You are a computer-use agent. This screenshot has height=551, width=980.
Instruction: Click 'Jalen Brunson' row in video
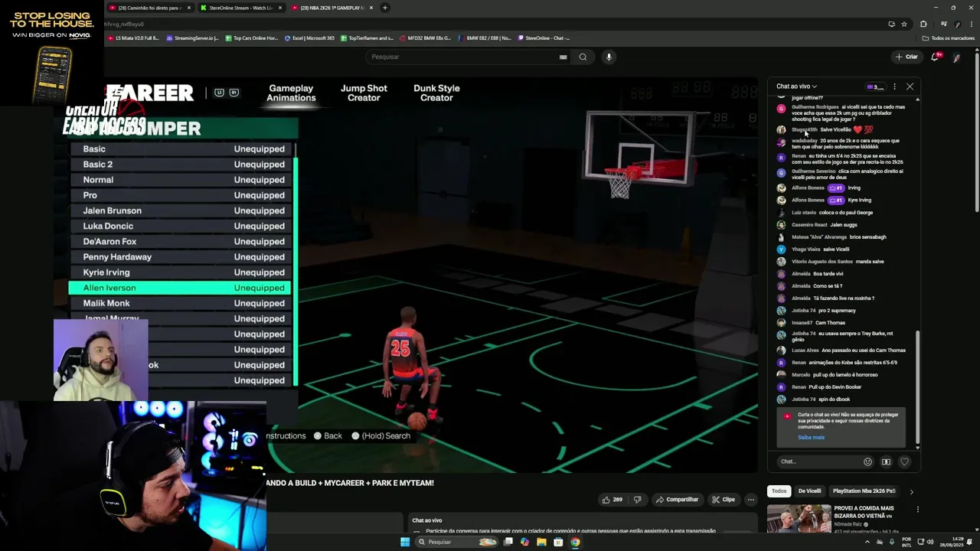coord(179,210)
